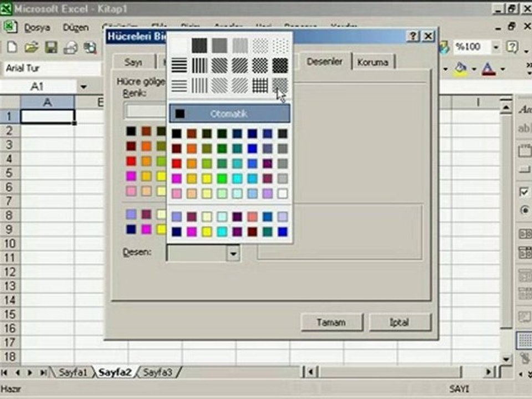Choose the thin vertical stripe pattern
This screenshot has width=532, height=399.
click(x=199, y=85)
